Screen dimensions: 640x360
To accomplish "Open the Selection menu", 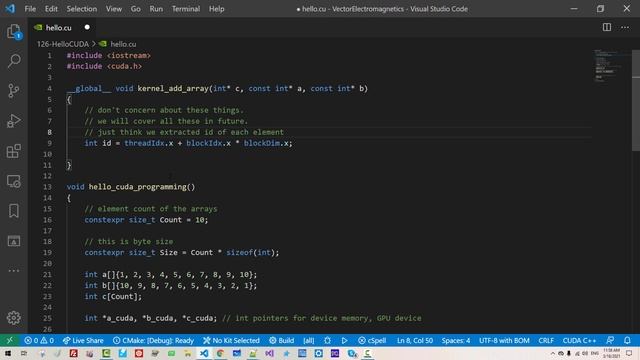I will [82, 9].
